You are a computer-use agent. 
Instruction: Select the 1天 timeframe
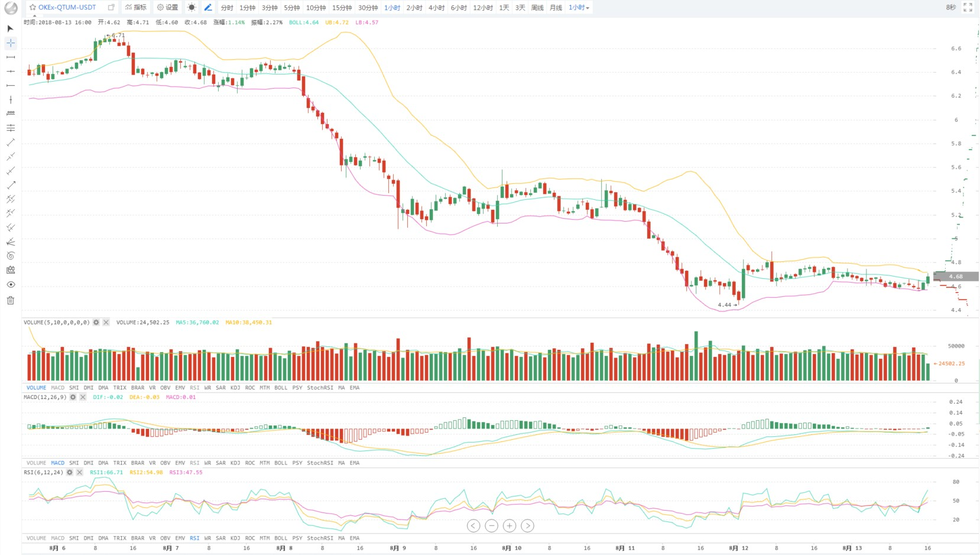pos(504,8)
